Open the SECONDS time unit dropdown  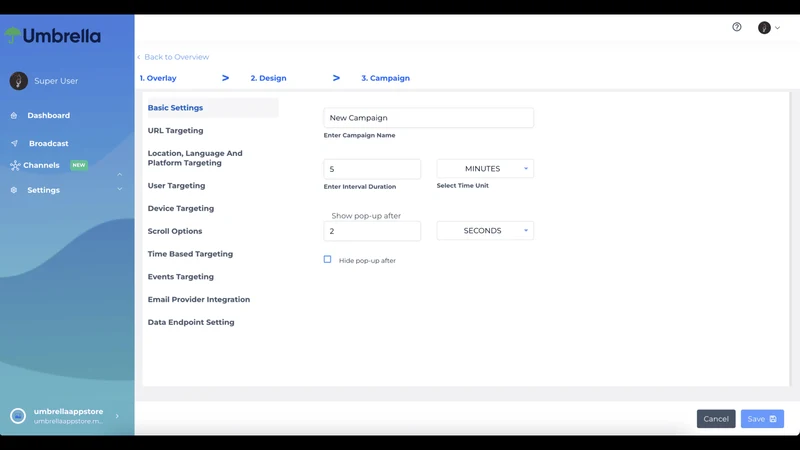click(x=485, y=231)
